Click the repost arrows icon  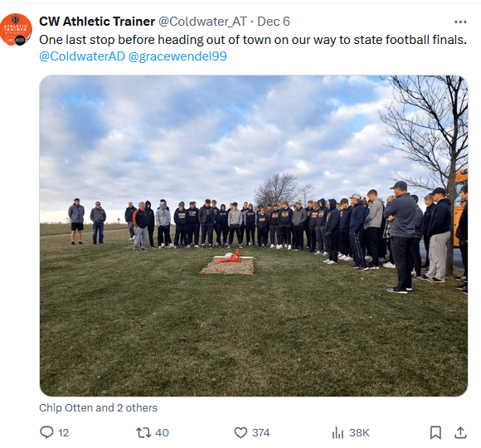pyautogui.click(x=143, y=432)
